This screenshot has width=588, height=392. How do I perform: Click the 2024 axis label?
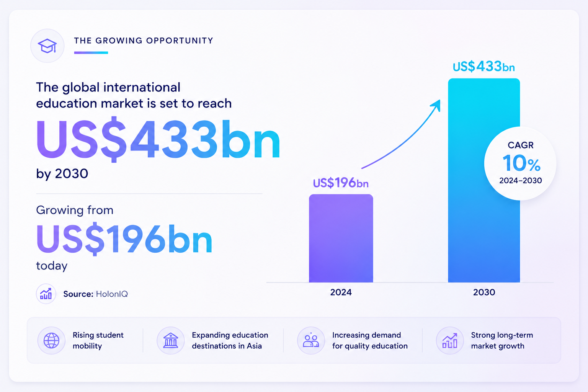pyautogui.click(x=341, y=292)
